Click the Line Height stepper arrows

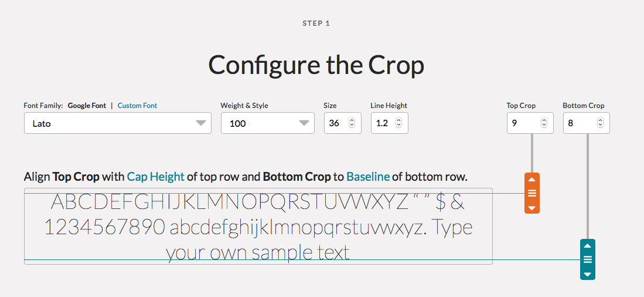(x=398, y=123)
